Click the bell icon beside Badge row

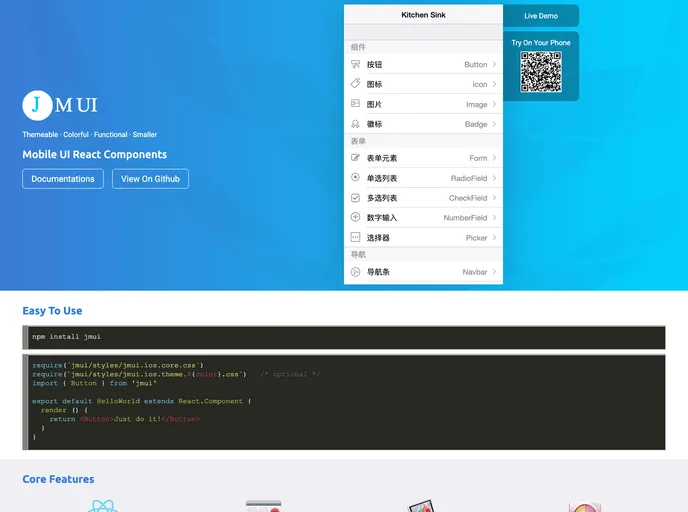tap(355, 124)
